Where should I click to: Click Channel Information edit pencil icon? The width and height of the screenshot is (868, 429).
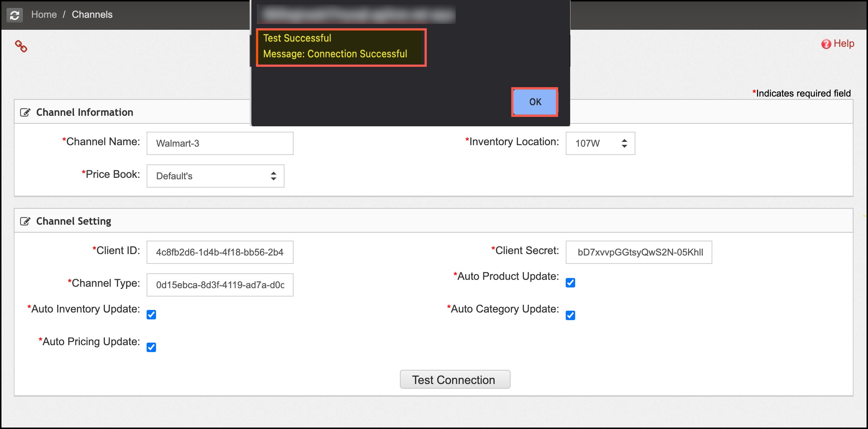click(25, 112)
